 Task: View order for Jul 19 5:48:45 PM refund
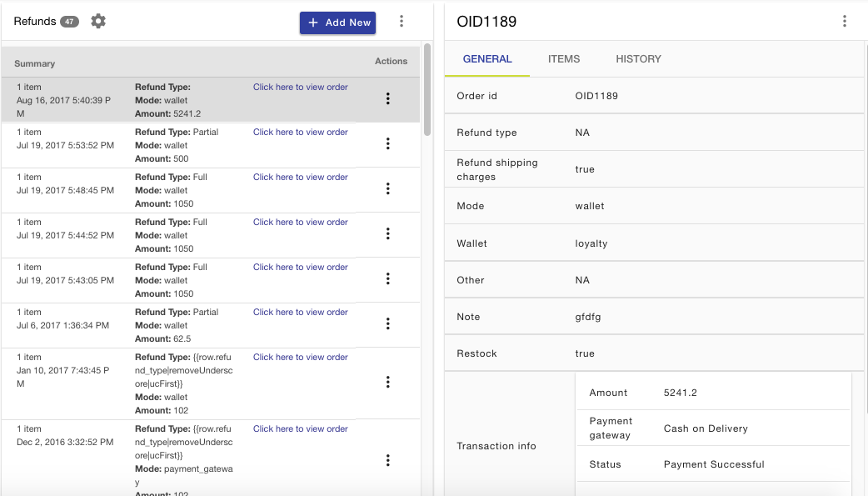coord(301,177)
